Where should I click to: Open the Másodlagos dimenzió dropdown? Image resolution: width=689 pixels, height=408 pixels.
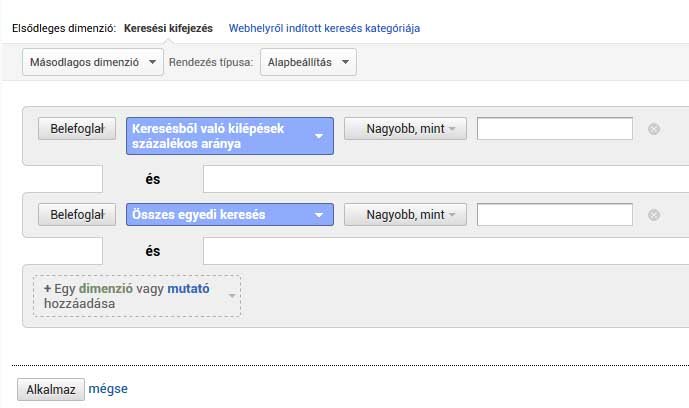click(x=92, y=62)
